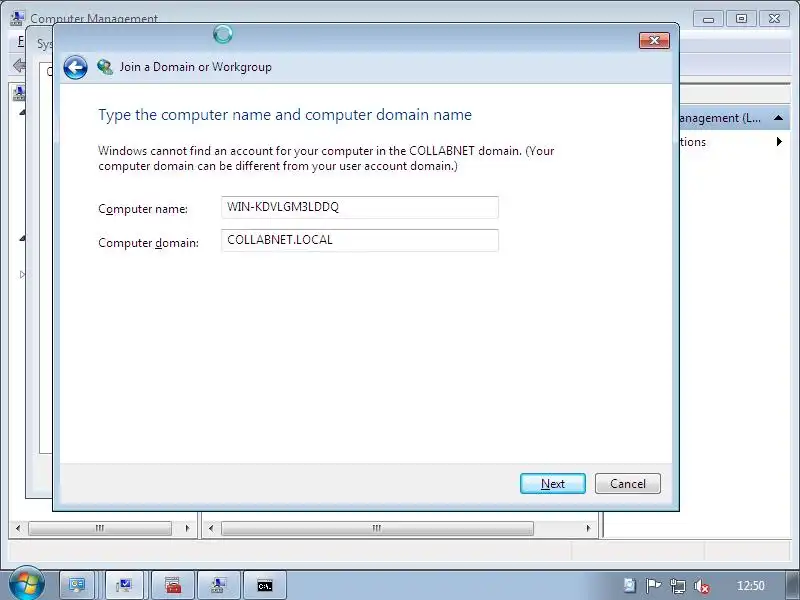The width and height of the screenshot is (800, 600).
Task: Click the Action Center flag tray icon
Action: pos(653,586)
